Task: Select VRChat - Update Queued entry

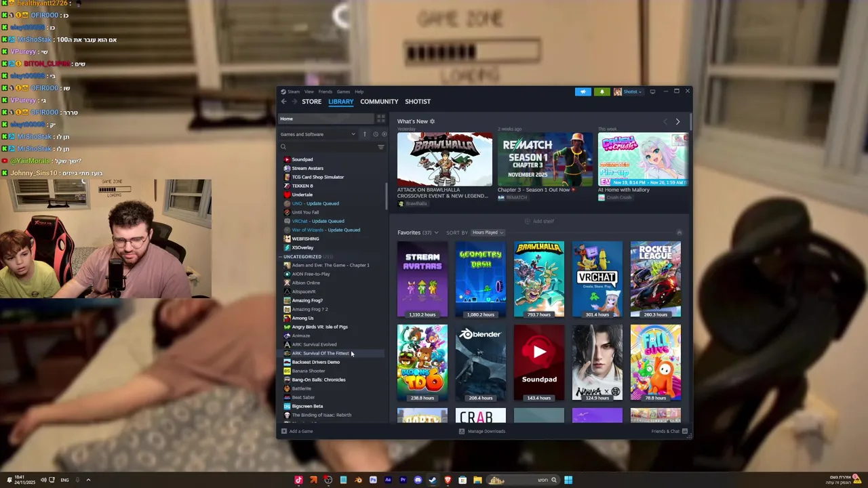Action: tap(318, 221)
